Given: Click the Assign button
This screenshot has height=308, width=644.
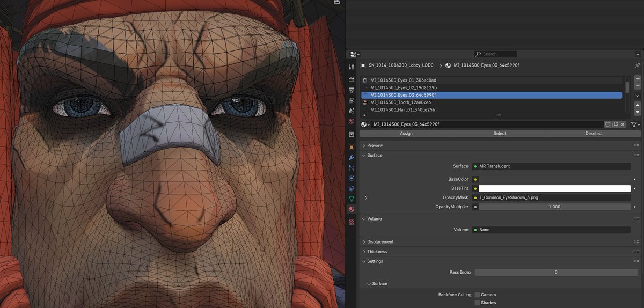Looking at the screenshot, I should coord(406,134).
